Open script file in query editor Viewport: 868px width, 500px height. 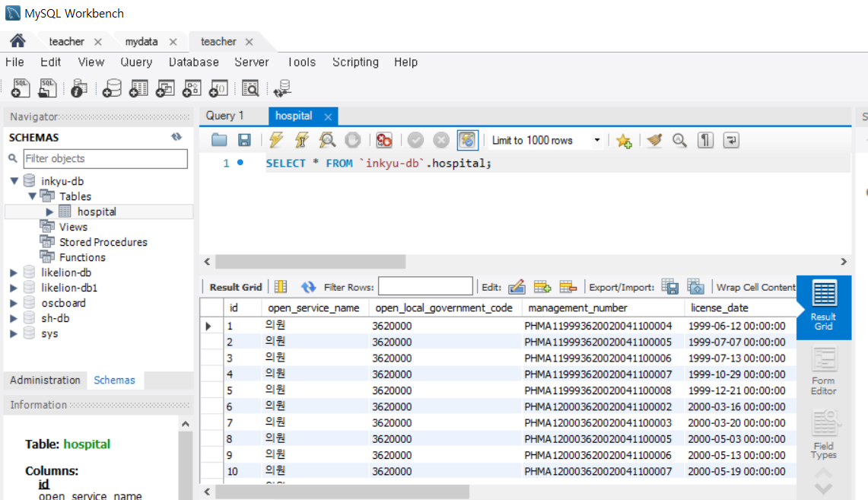219,140
